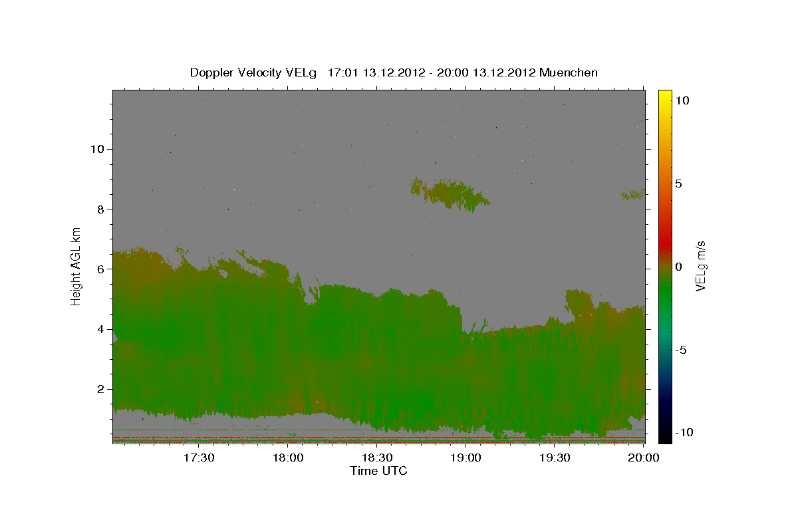Click the height tick label 4

click(100, 329)
